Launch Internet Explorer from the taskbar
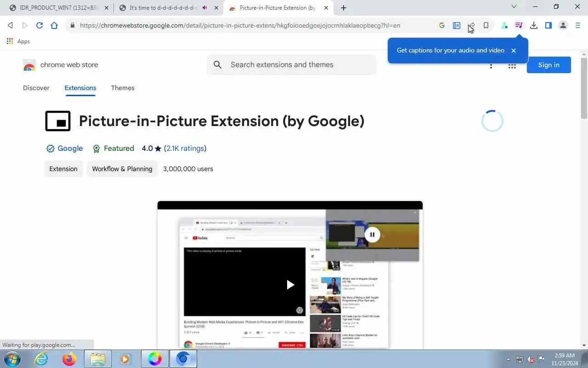The width and height of the screenshot is (588, 368). tap(41, 359)
